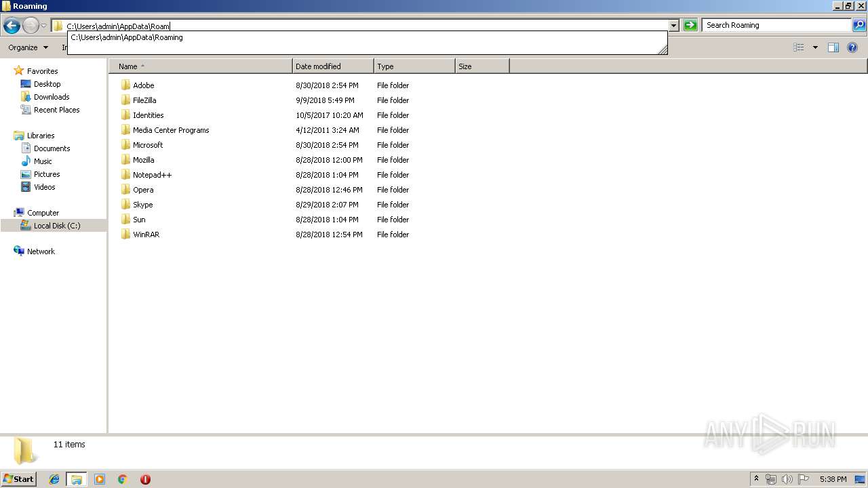Select the C:\Users\admin\AppData\Roaming suggestion

[127, 37]
